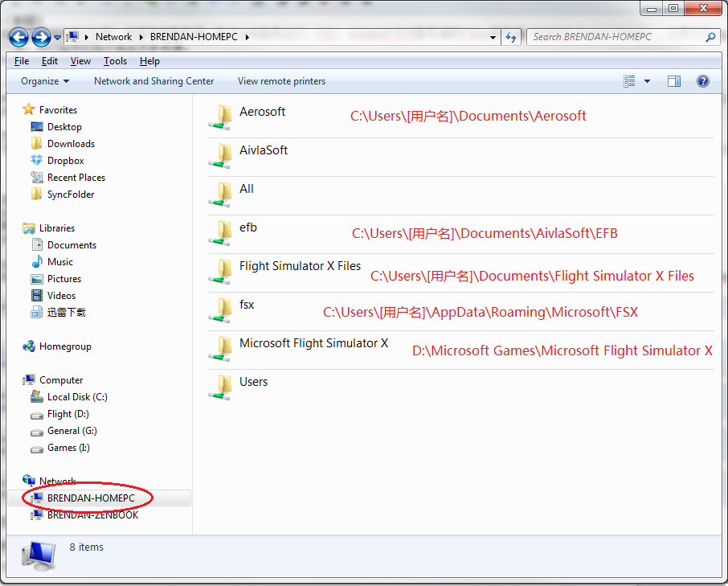Open the Organize dropdown
728x586 pixels.
tap(45, 81)
